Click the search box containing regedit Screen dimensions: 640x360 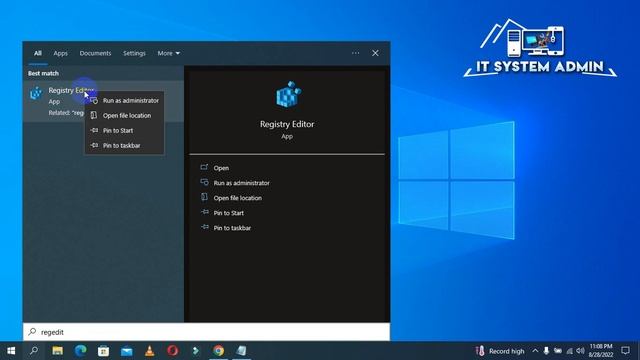206,332
